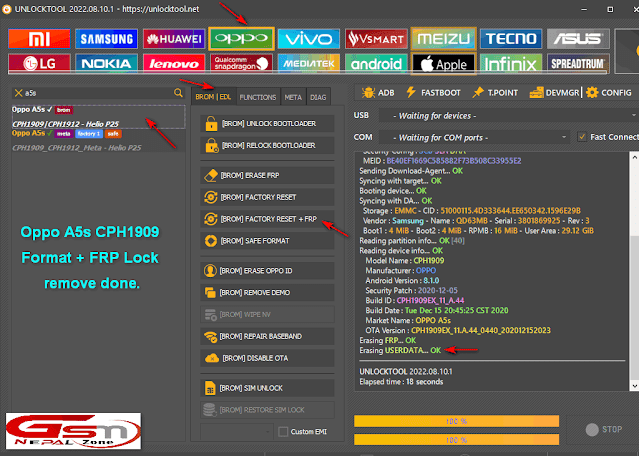
Task: Select the Oppo brand tile
Action: (241, 39)
